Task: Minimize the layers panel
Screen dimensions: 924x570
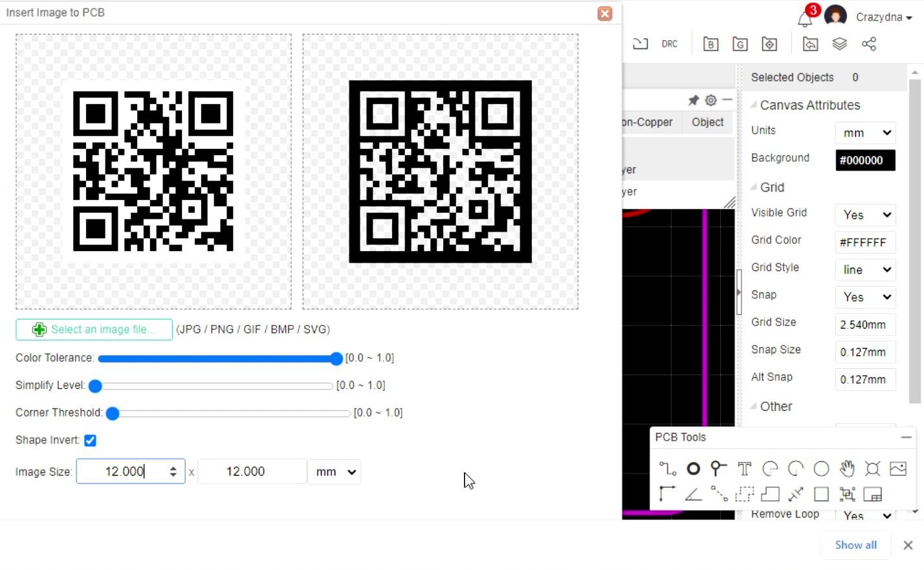Action: click(x=728, y=100)
